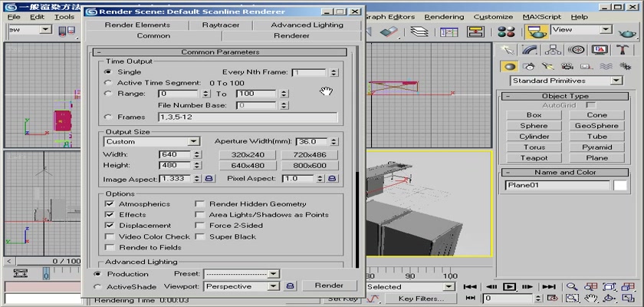Viewport: 644px width, 307px height.
Task: Click the Min/Max viewport toggle icon
Action: tap(629, 299)
